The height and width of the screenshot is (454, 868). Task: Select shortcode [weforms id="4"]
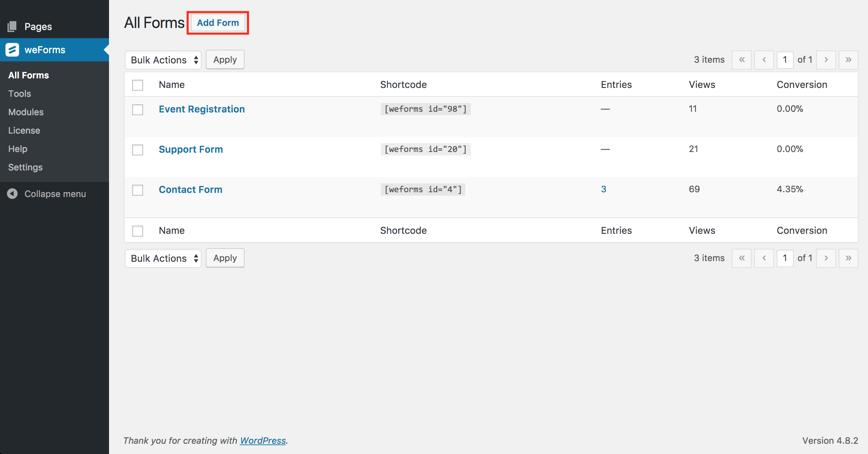pyautogui.click(x=423, y=190)
